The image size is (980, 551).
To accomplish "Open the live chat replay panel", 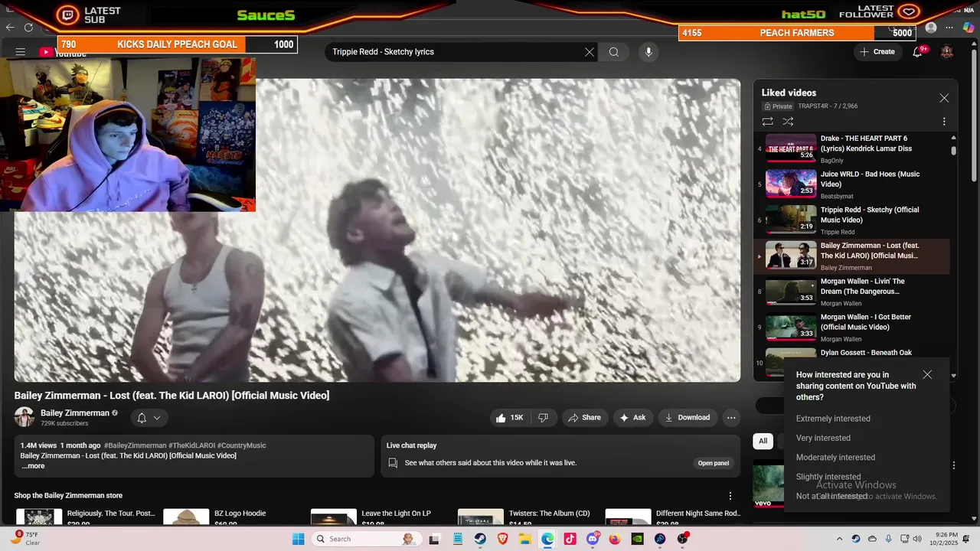I will 713,463.
